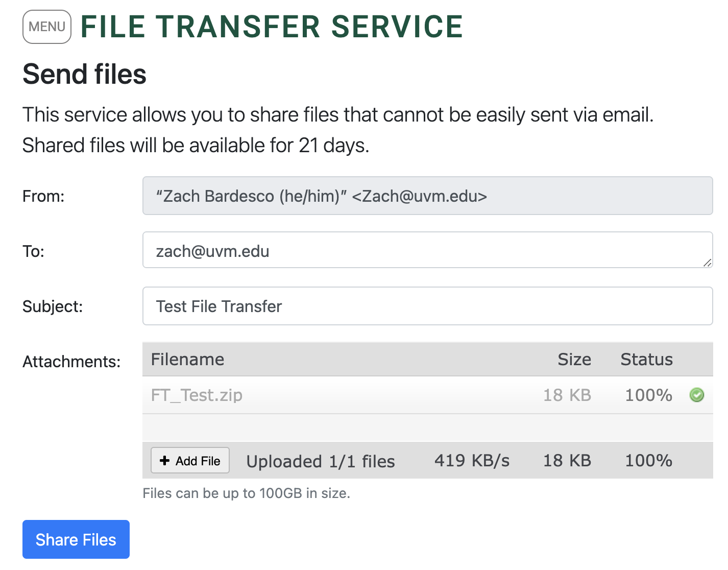This screenshot has width=728, height=570.
Task: Click the 100% status for FT_Test.zip
Action: pyautogui.click(x=649, y=395)
